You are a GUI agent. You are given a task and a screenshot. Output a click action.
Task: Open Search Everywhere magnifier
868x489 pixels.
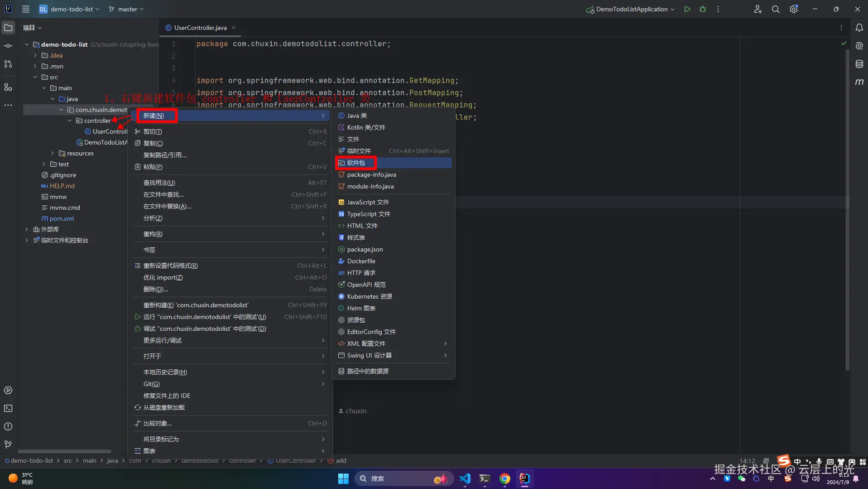point(776,9)
